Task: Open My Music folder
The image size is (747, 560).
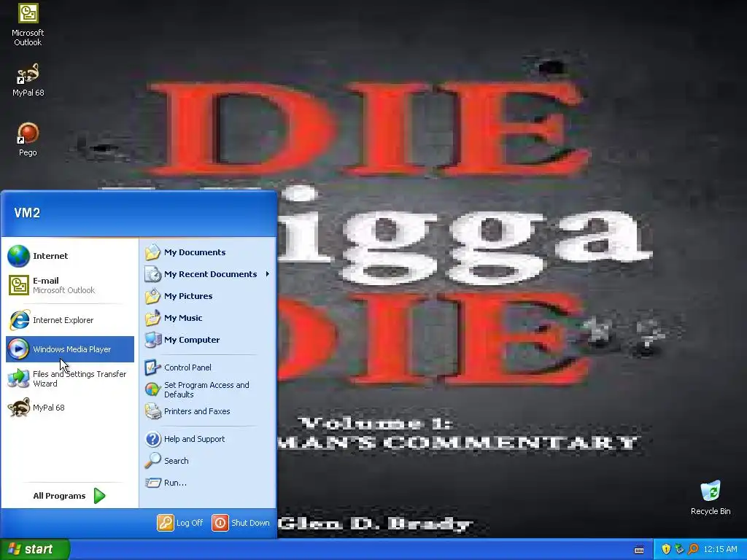Action: click(208, 318)
